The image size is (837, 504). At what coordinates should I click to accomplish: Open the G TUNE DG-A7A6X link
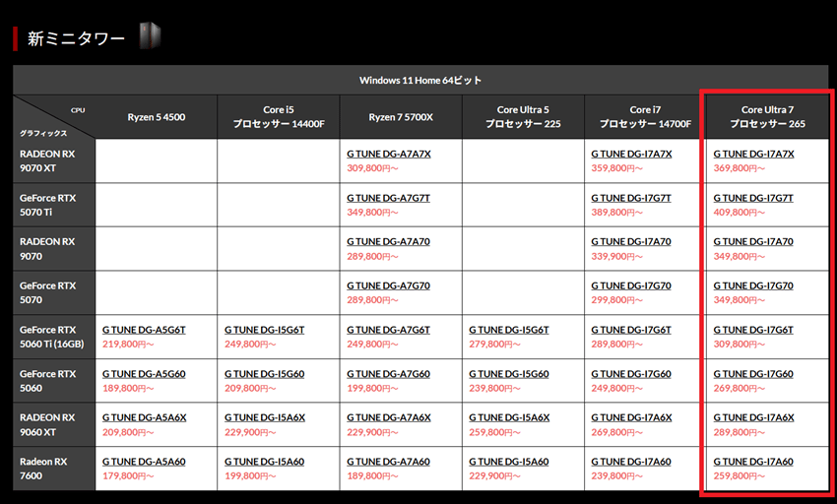coord(389,418)
